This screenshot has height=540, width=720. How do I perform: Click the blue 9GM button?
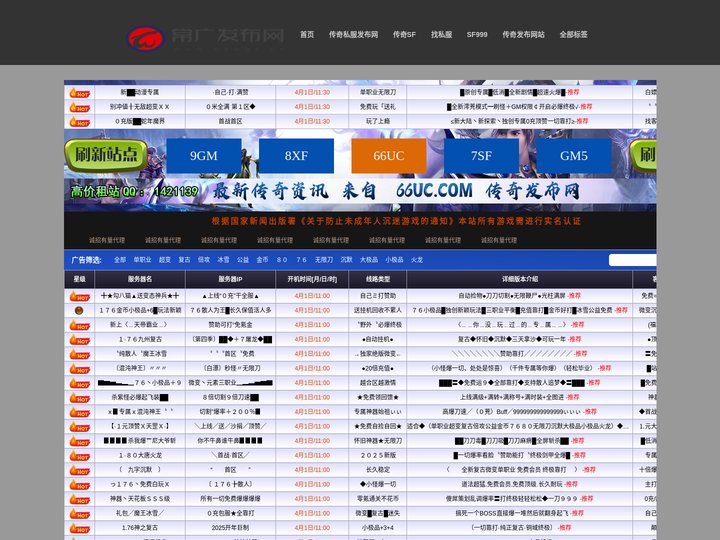tap(204, 156)
